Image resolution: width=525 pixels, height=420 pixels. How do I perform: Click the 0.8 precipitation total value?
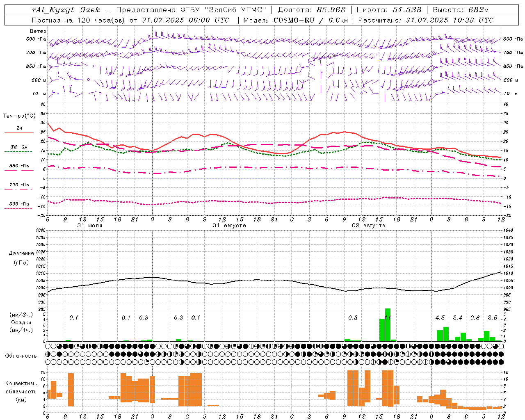[x=475, y=318]
